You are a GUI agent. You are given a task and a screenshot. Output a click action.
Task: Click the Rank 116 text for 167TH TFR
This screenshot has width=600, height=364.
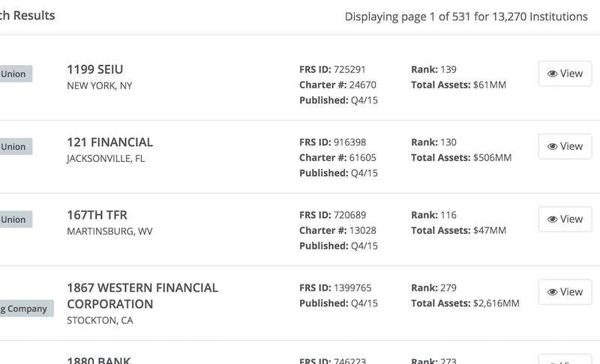[x=449, y=215]
